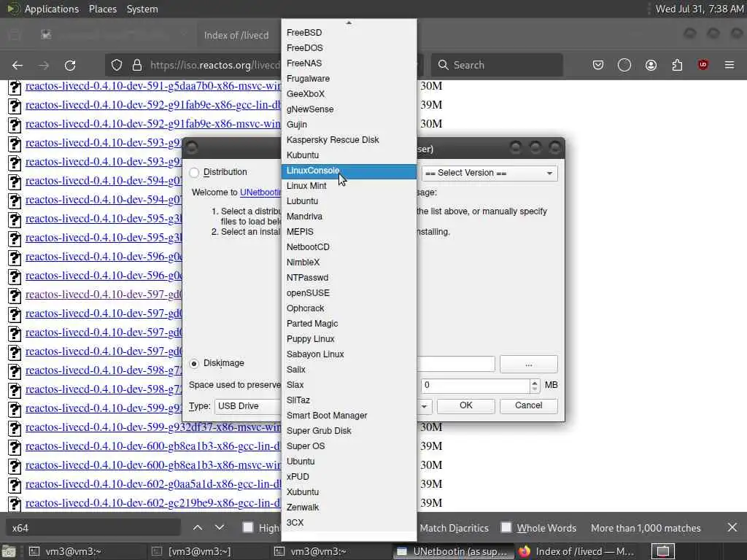Click OK in UNetbootin dialog
Screen dimensions: 747x560
coord(466,405)
